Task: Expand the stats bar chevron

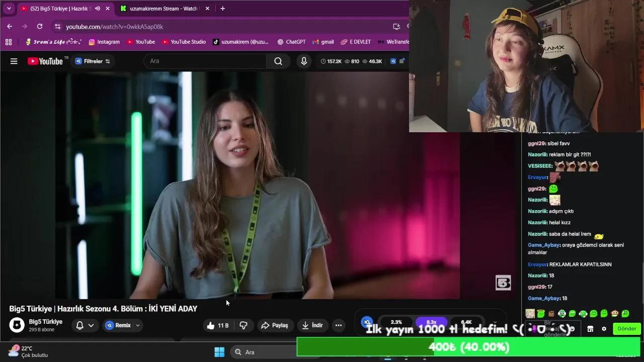Action: click(495, 322)
